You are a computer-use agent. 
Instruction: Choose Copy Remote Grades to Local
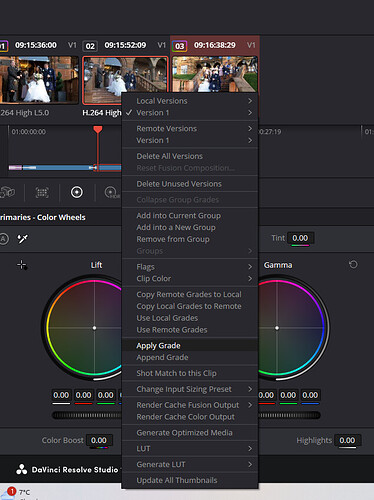tap(190, 294)
